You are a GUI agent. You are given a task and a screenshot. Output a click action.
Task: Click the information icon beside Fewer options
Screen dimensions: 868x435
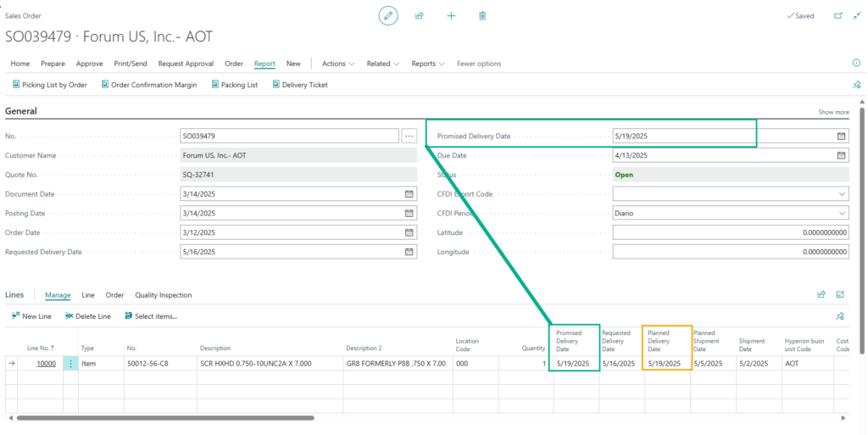tap(856, 63)
